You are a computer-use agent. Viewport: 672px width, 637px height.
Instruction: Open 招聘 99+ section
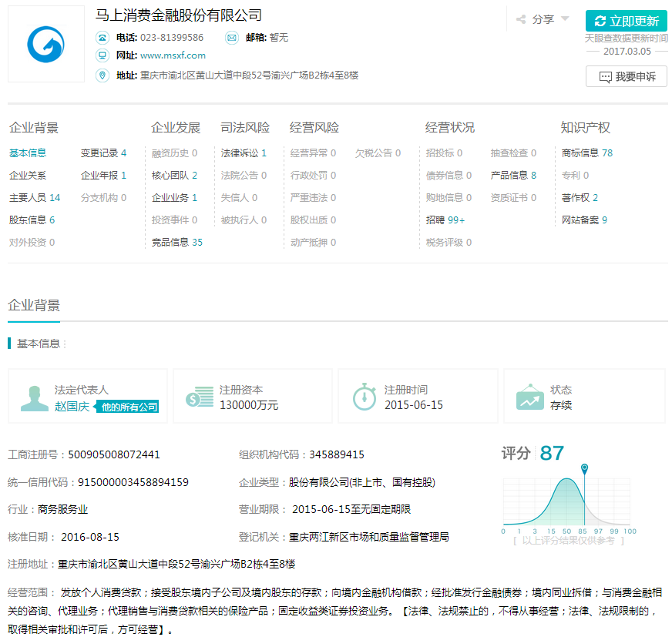click(445, 220)
